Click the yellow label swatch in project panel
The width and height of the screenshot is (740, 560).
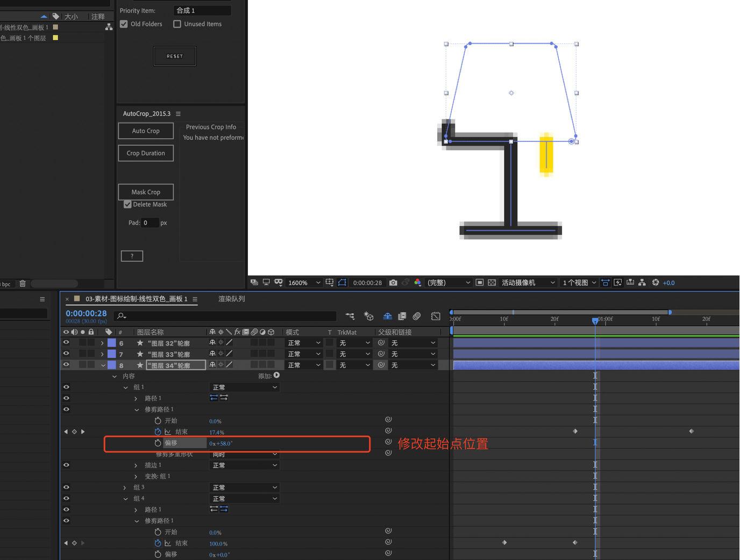(55, 38)
